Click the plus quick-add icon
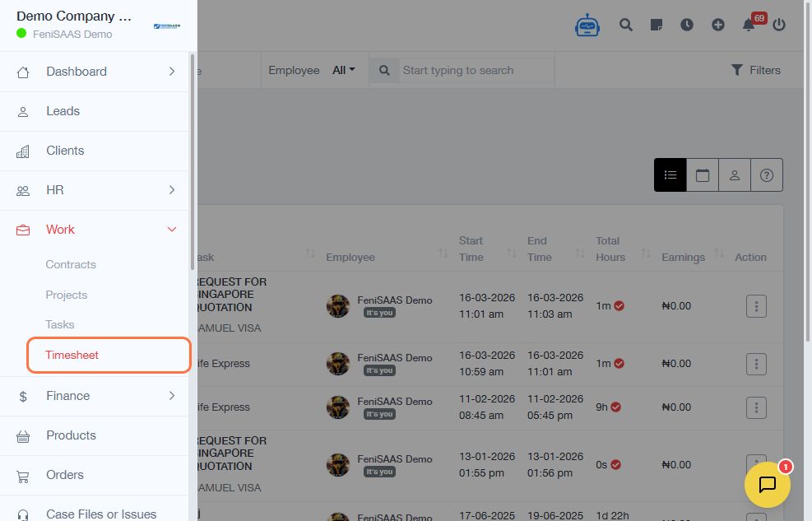 [718, 25]
